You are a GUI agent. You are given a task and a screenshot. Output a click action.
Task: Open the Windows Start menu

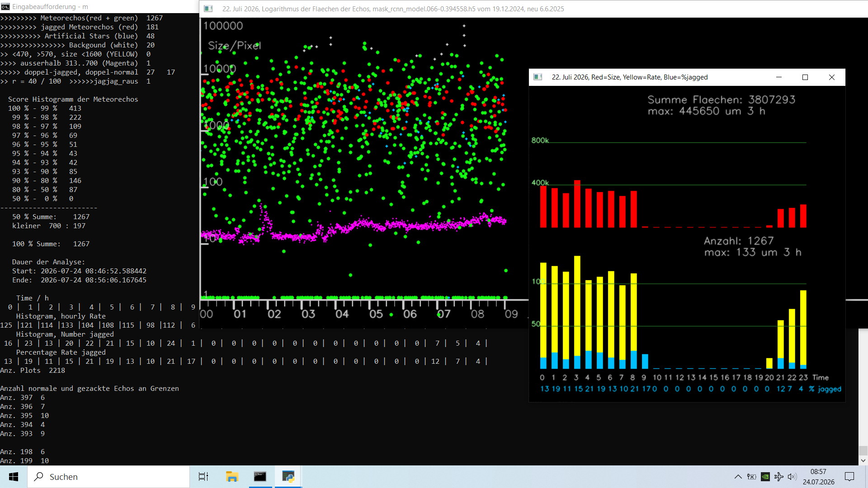14,477
